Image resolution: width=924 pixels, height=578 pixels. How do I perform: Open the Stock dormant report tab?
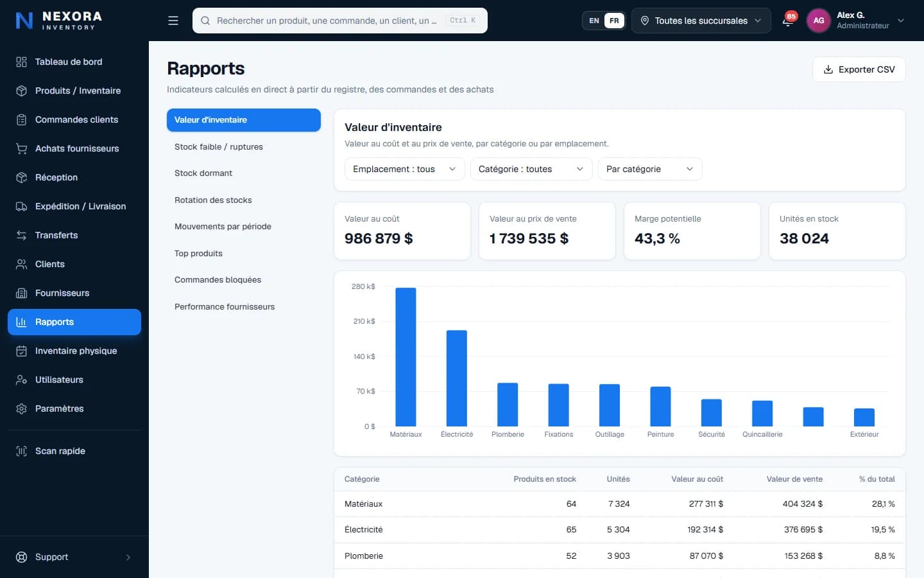click(244, 173)
